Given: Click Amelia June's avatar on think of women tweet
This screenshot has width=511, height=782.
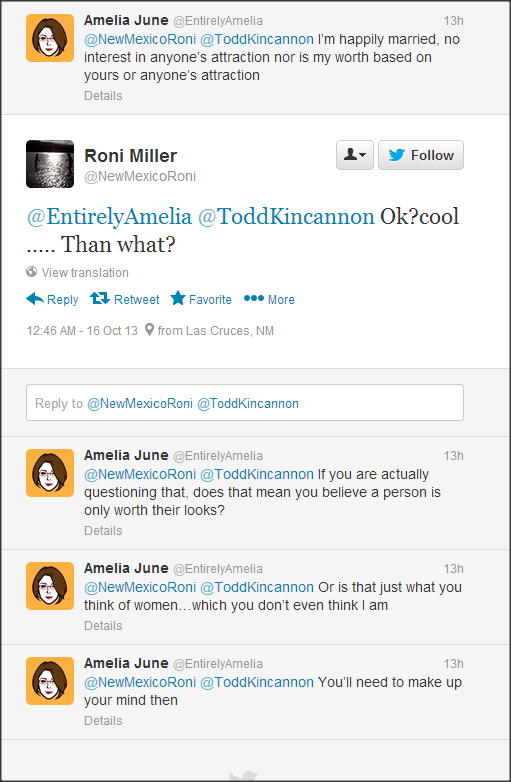Looking at the screenshot, I should point(50,586).
